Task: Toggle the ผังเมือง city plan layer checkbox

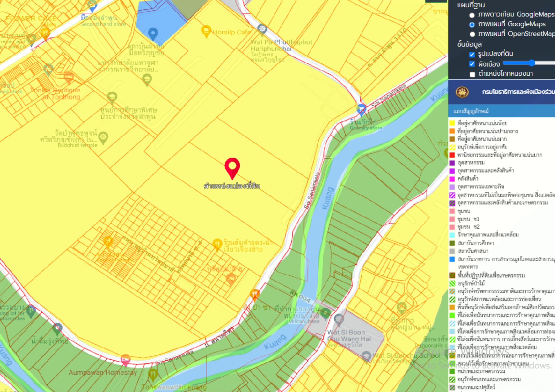Action: click(x=472, y=64)
